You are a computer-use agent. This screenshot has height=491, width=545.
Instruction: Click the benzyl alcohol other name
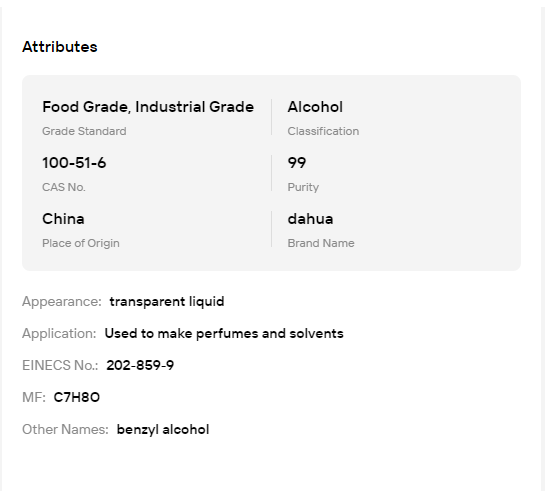[163, 429]
